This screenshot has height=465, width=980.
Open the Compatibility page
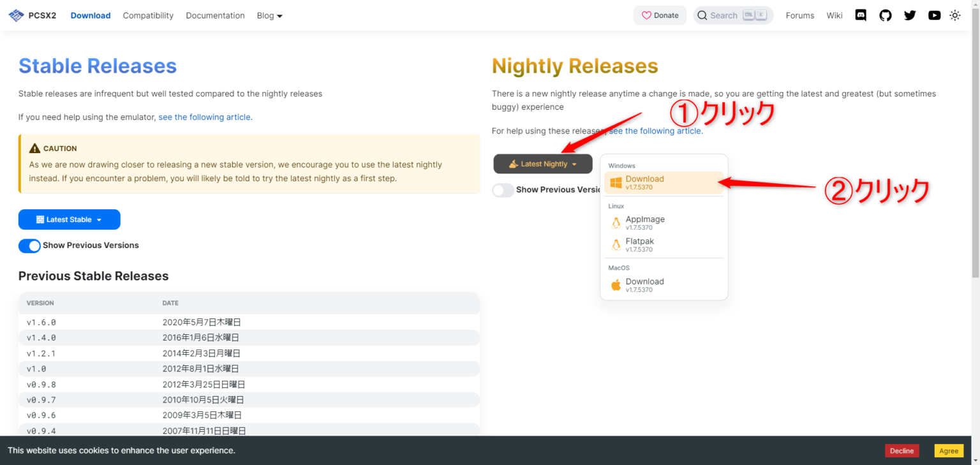(x=148, y=15)
